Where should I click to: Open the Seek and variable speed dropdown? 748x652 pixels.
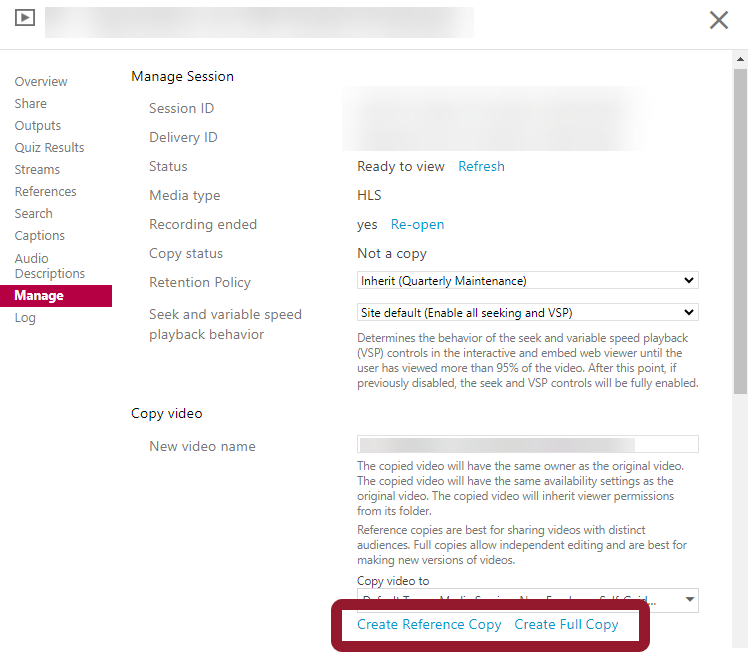(527, 312)
